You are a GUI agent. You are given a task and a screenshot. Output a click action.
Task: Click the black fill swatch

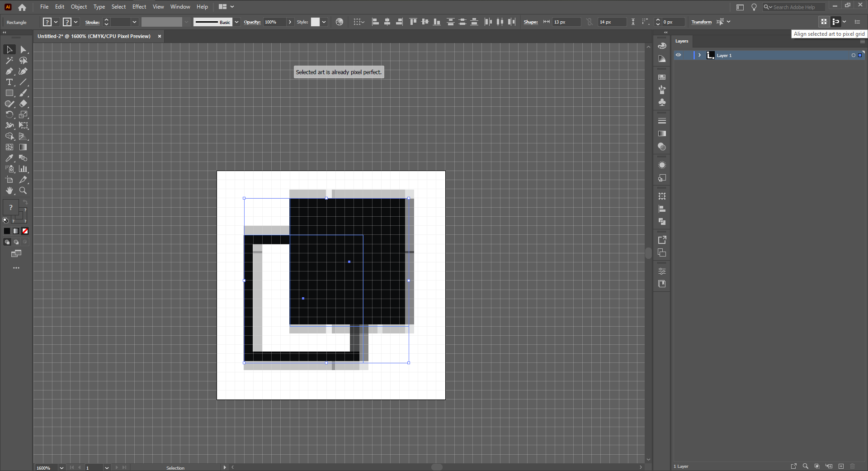coord(7,231)
